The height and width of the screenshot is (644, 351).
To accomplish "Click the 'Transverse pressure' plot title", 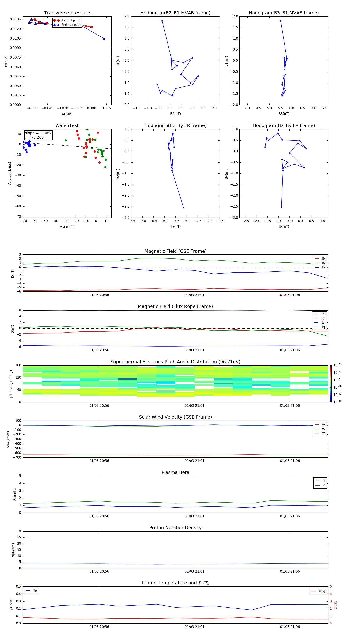I will tap(67, 13).
